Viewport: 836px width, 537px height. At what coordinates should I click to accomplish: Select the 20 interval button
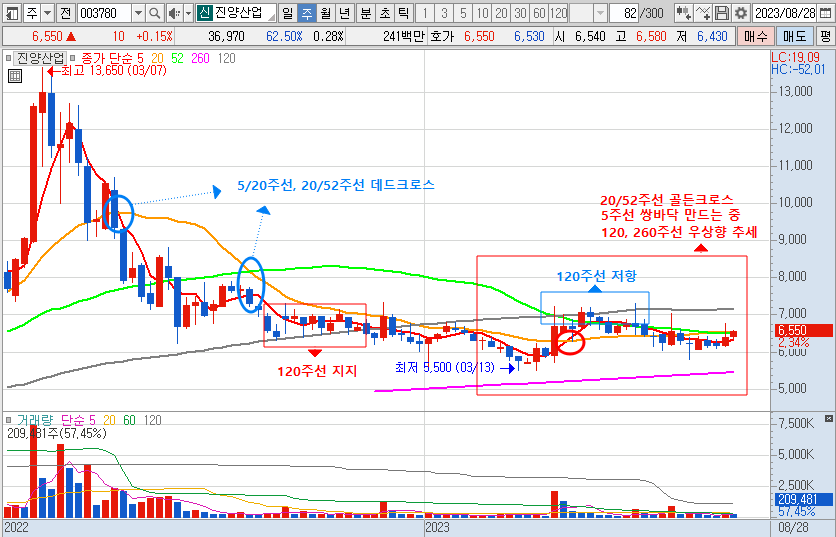coord(502,13)
